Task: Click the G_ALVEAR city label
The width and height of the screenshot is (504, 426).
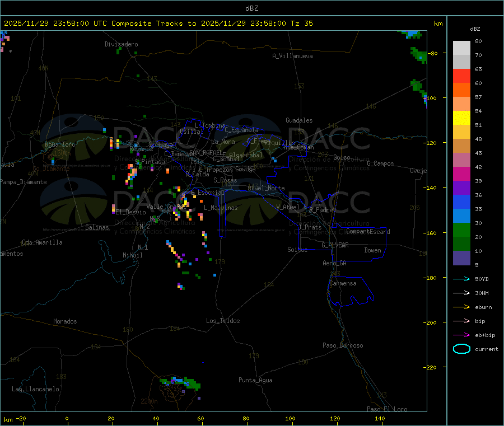Action: [335, 245]
